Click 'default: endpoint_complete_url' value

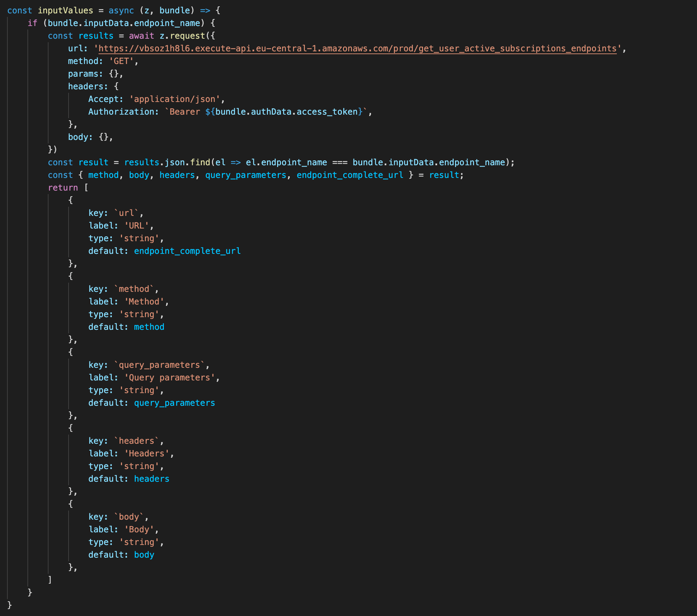[x=187, y=251]
